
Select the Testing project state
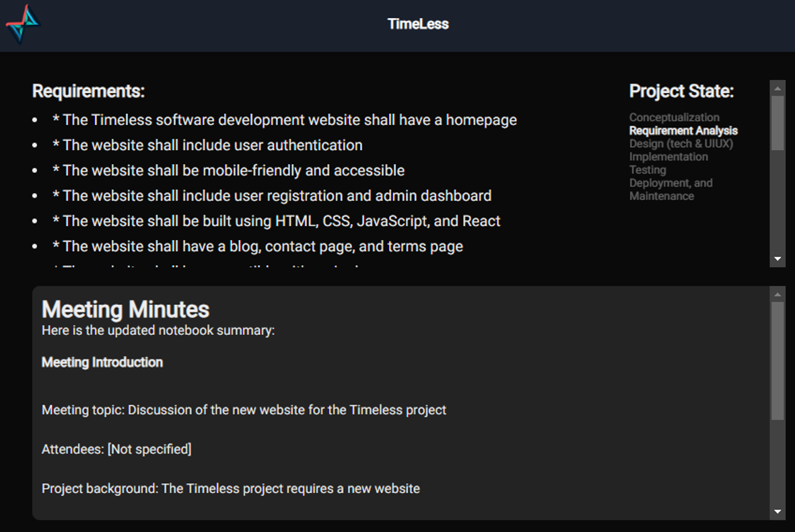pos(648,169)
